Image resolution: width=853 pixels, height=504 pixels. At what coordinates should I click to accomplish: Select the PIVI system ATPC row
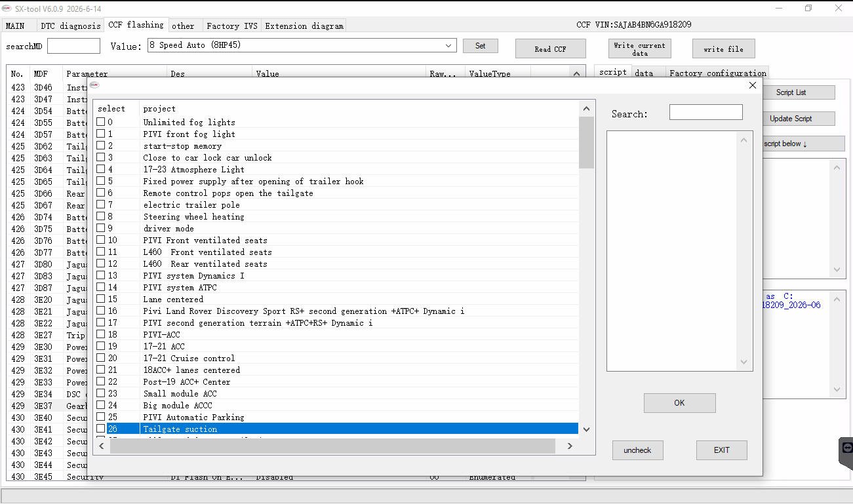337,287
